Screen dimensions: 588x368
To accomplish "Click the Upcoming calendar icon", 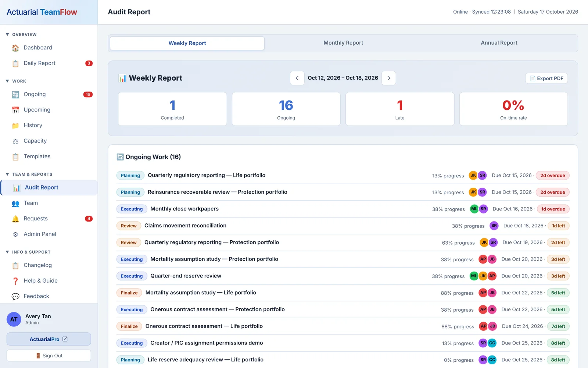I will [x=15, y=110].
